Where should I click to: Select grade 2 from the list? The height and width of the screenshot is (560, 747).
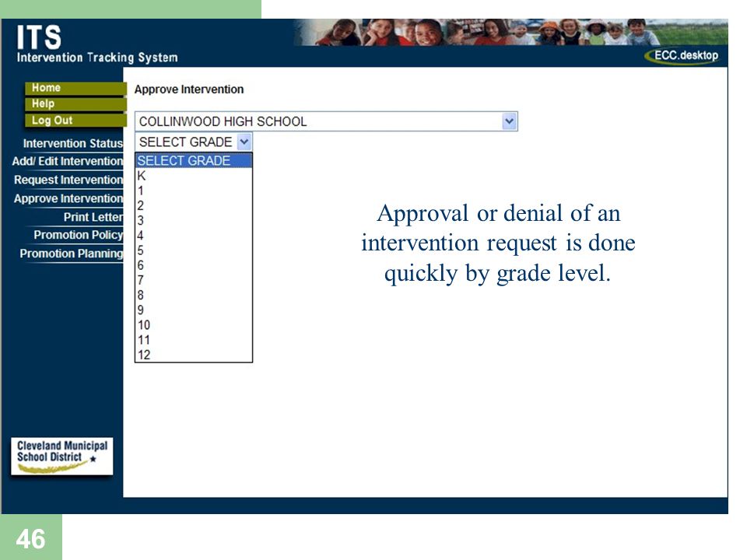coord(194,205)
